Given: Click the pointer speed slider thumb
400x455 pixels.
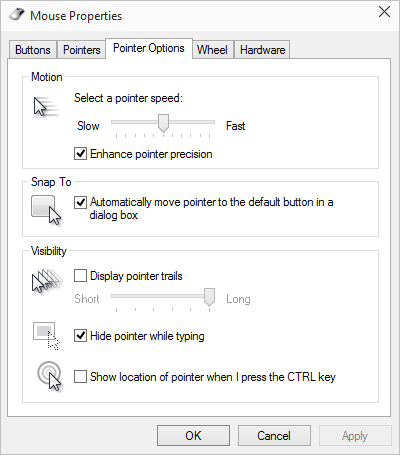Looking at the screenshot, I should point(163,123).
